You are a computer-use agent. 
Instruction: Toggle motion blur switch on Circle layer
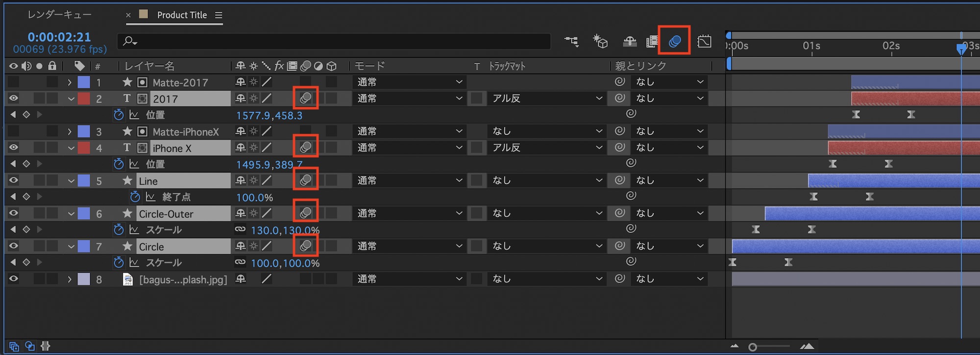306,246
